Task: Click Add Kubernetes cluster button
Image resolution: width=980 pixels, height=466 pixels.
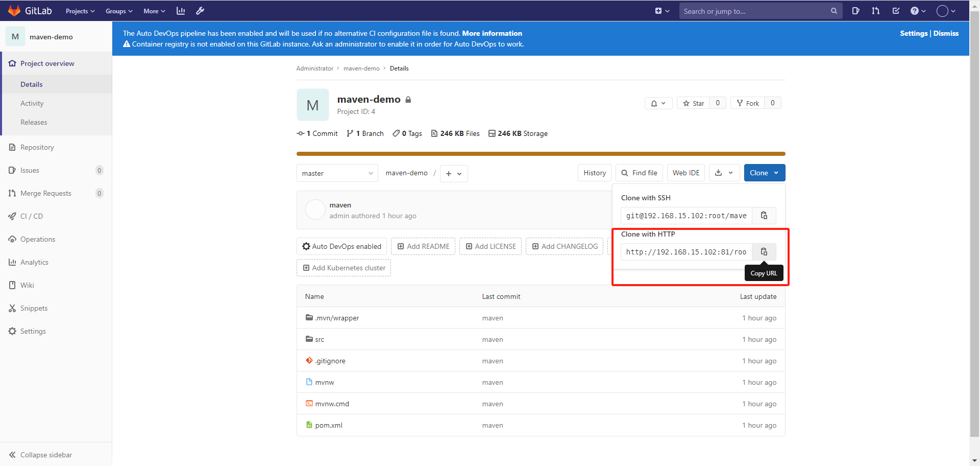Action: click(x=344, y=268)
